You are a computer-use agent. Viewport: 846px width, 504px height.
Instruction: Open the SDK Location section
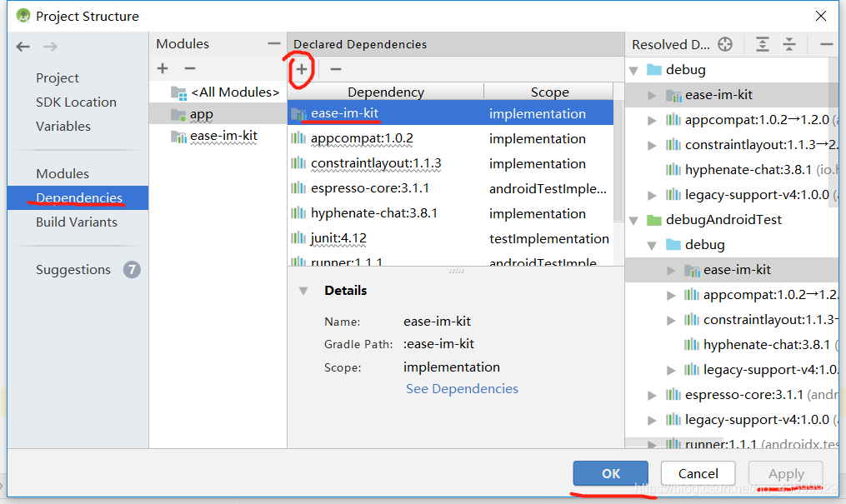point(76,102)
